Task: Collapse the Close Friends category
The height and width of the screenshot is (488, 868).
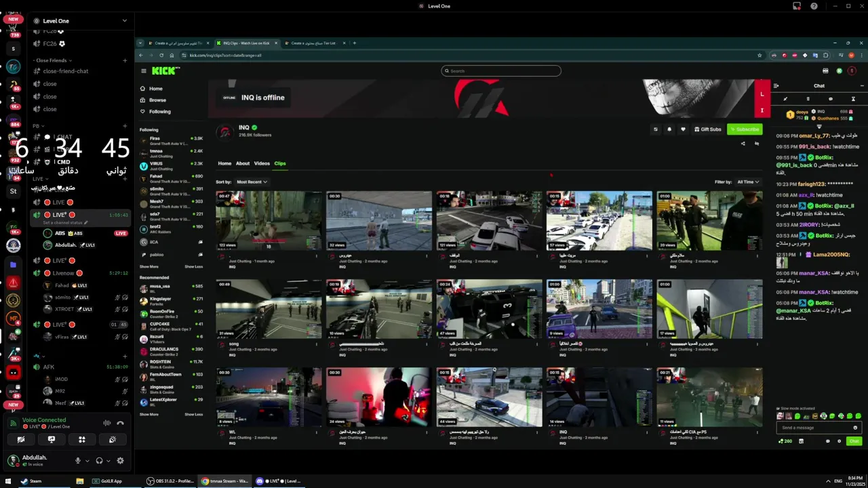Action: 52,60
